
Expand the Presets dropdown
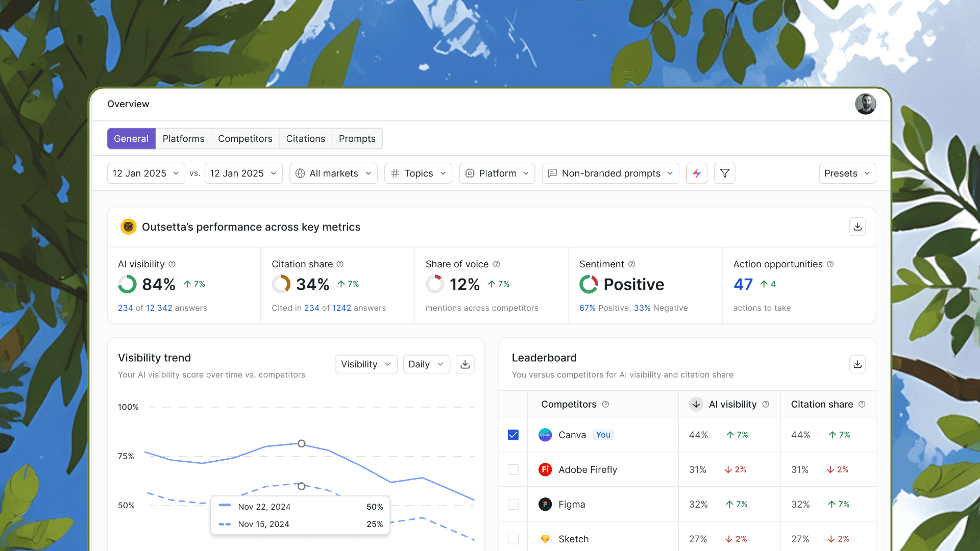847,173
